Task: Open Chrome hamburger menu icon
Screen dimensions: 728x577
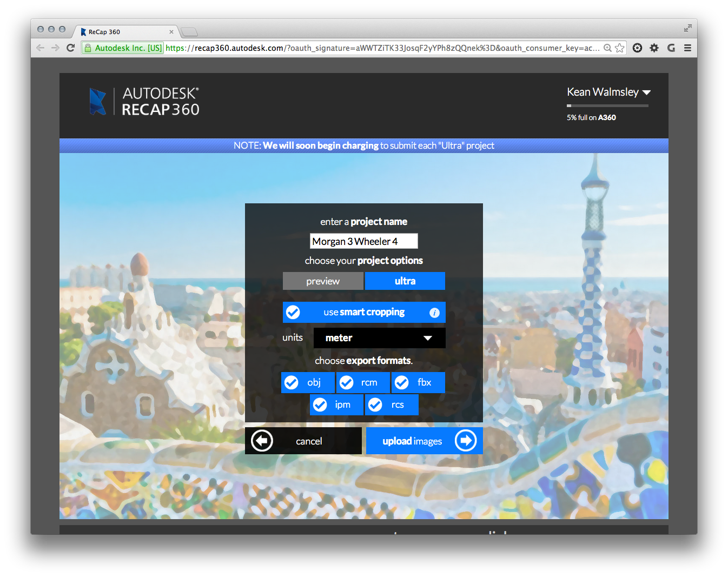Action: (x=687, y=48)
